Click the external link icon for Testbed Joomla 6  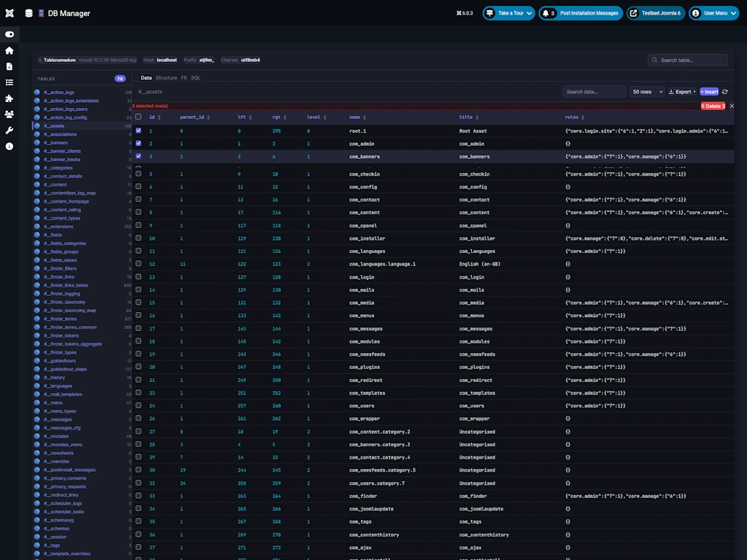coord(634,13)
